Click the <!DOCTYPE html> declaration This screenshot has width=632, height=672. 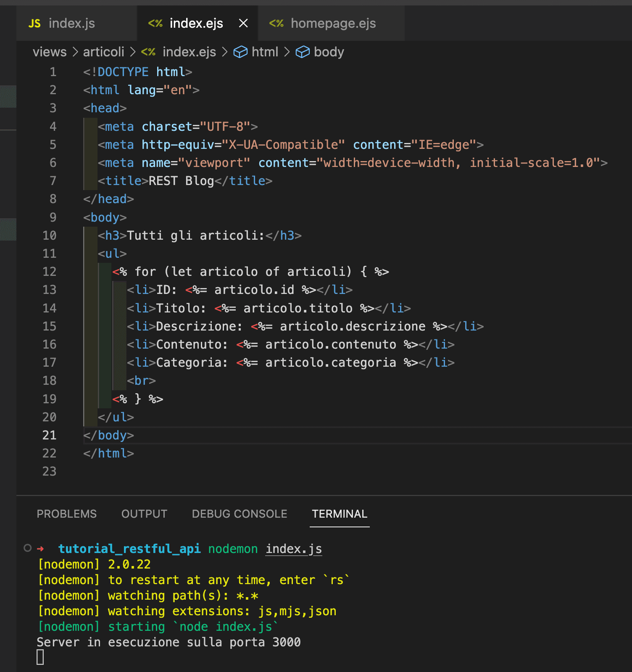pyautogui.click(x=137, y=72)
